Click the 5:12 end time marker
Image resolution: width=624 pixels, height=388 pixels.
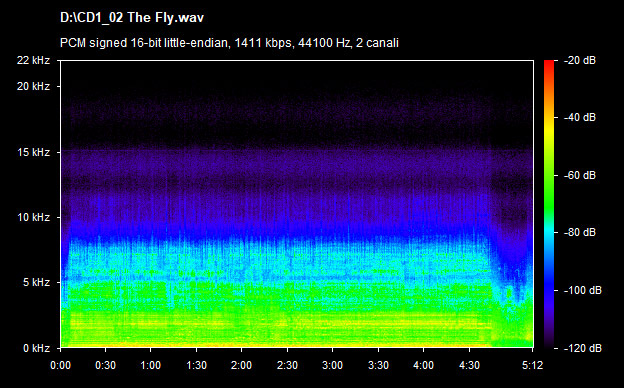(532, 365)
